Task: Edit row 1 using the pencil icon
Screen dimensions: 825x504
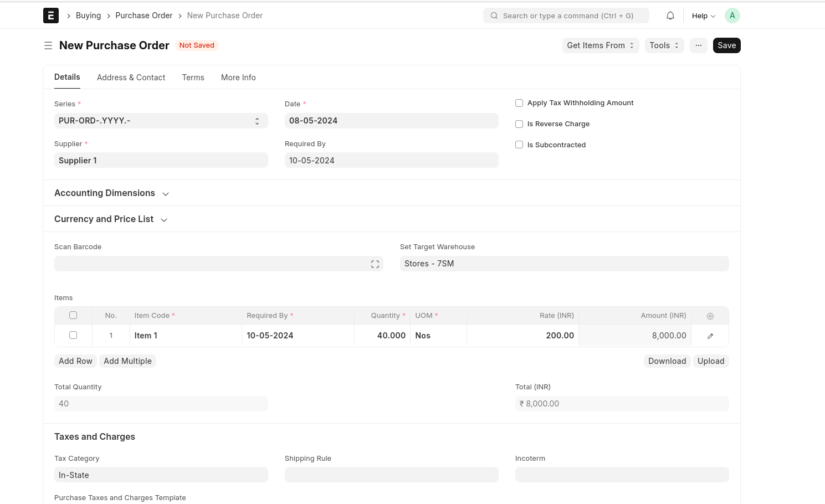Action: [710, 336]
